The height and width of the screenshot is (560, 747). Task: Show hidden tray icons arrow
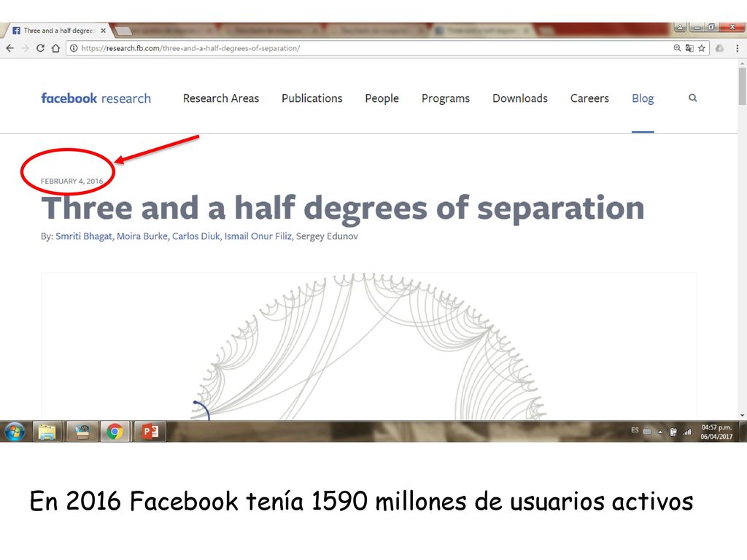[659, 432]
